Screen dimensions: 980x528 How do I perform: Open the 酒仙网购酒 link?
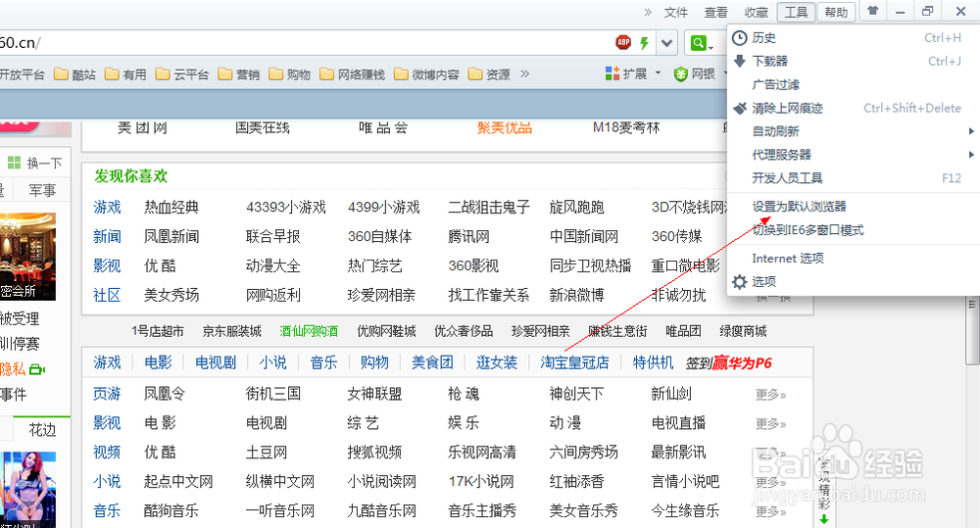(x=309, y=331)
